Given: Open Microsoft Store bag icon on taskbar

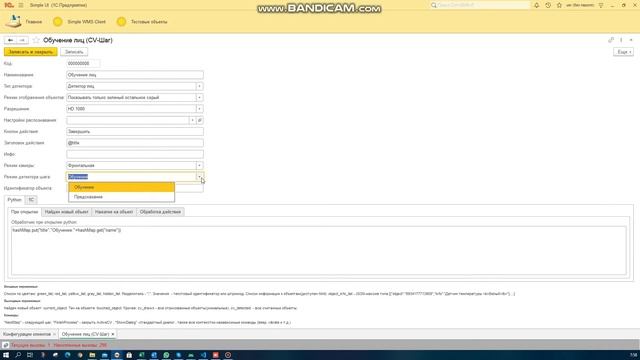Looking at the screenshot, I should point(129,355).
